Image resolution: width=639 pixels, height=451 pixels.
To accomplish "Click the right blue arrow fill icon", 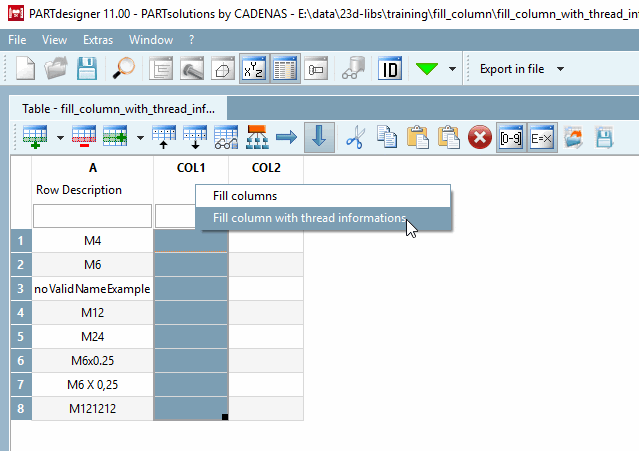I will [286, 137].
